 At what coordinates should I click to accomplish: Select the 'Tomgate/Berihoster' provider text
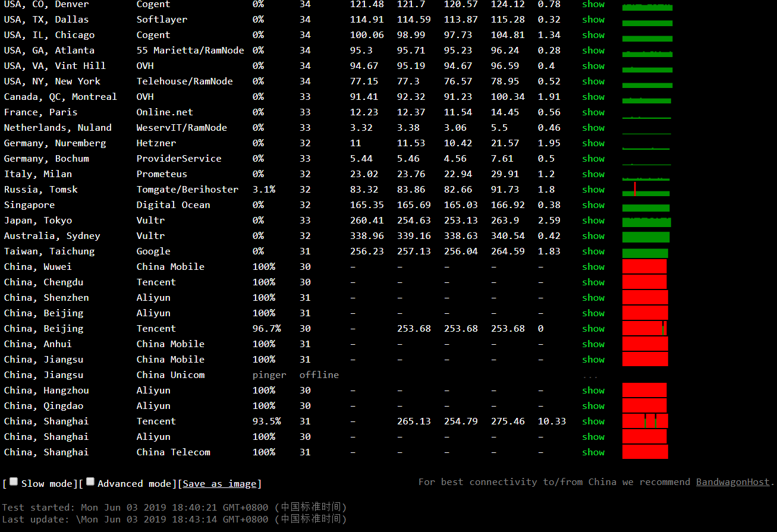pyautogui.click(x=187, y=190)
